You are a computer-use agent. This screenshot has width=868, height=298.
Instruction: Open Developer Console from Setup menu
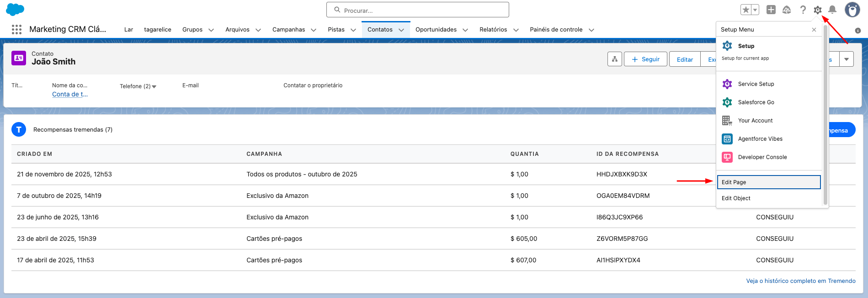coord(762,157)
